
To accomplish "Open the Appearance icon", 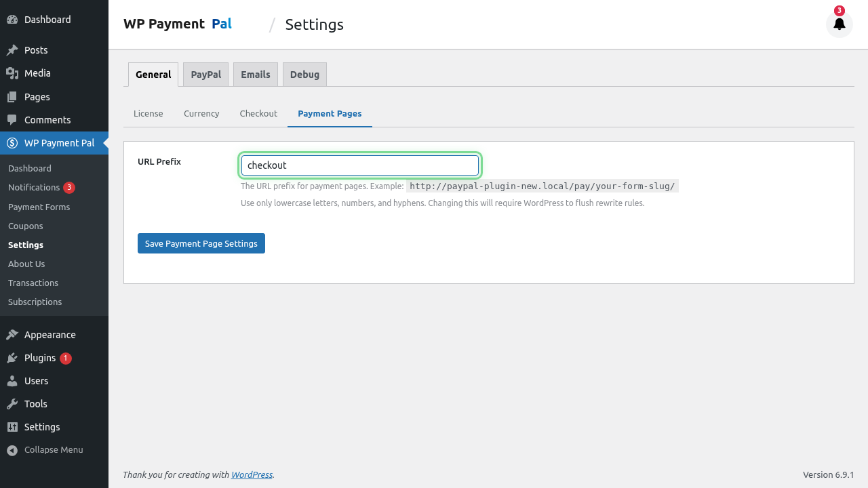I will click(x=12, y=334).
